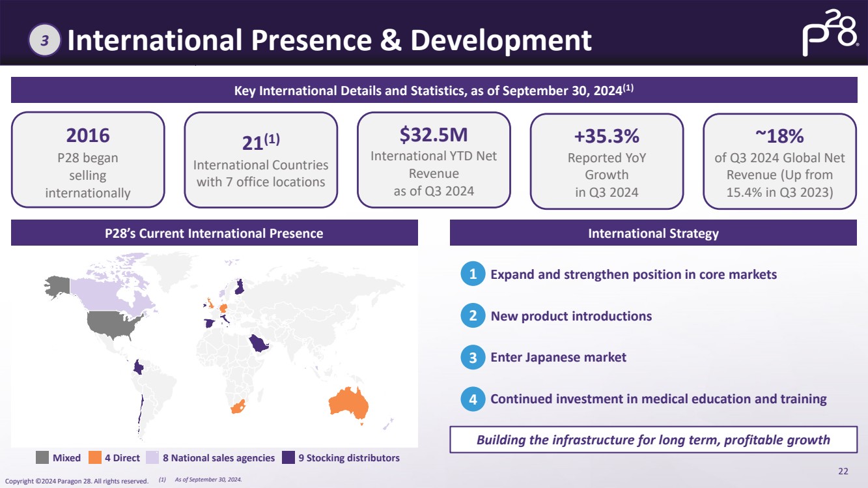Click the "2016" figure
The height and width of the screenshot is (488, 868).
88,136
